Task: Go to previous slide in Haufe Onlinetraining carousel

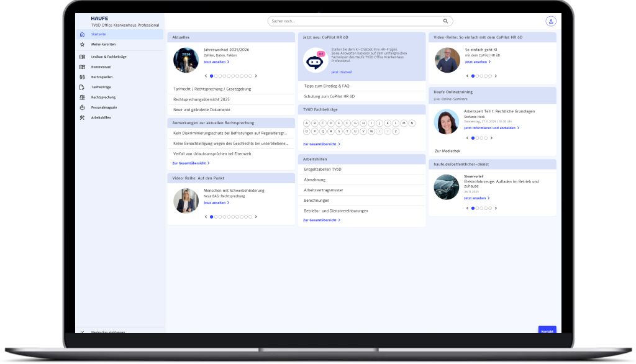Action: 467,138
